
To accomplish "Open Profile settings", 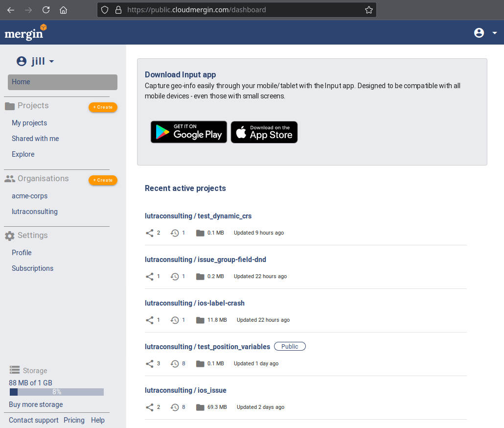I will [x=22, y=253].
